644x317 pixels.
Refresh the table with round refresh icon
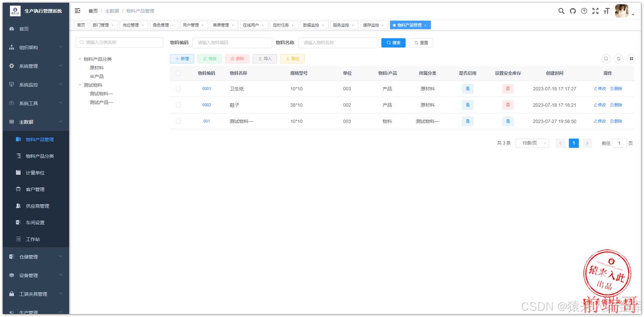pos(619,59)
